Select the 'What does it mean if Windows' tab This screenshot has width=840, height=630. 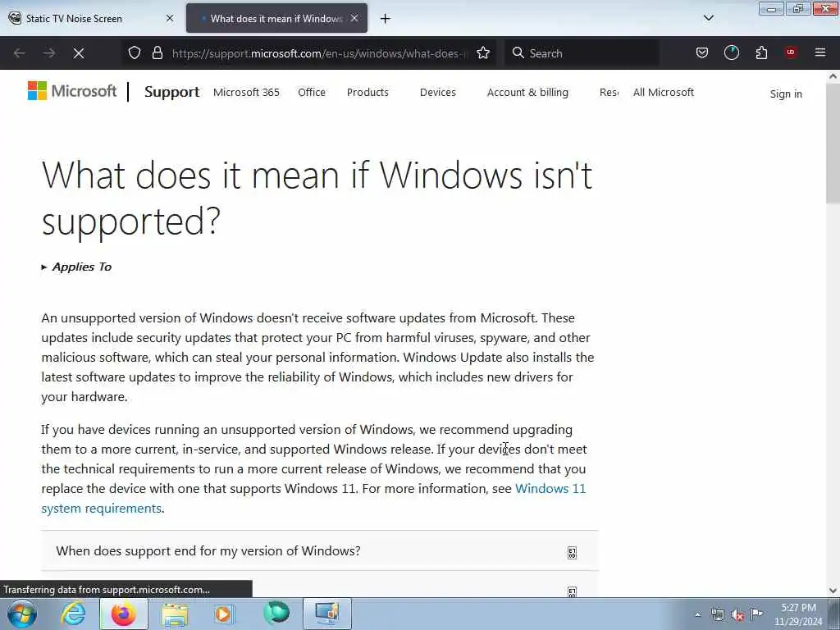(276, 19)
